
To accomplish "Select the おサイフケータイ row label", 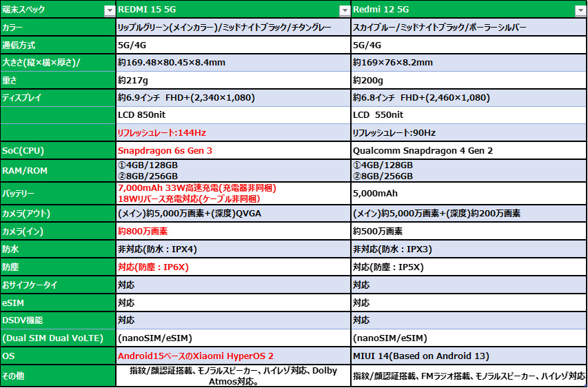I will click(58, 285).
